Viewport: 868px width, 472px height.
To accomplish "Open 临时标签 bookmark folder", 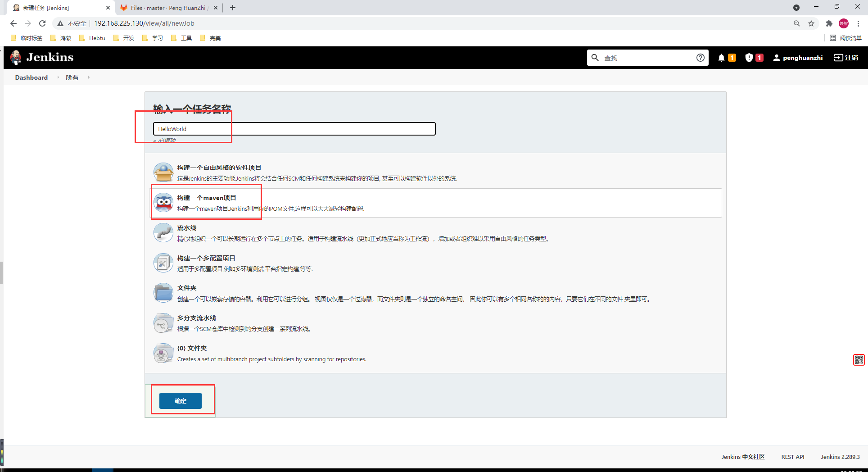I will click(x=27, y=38).
